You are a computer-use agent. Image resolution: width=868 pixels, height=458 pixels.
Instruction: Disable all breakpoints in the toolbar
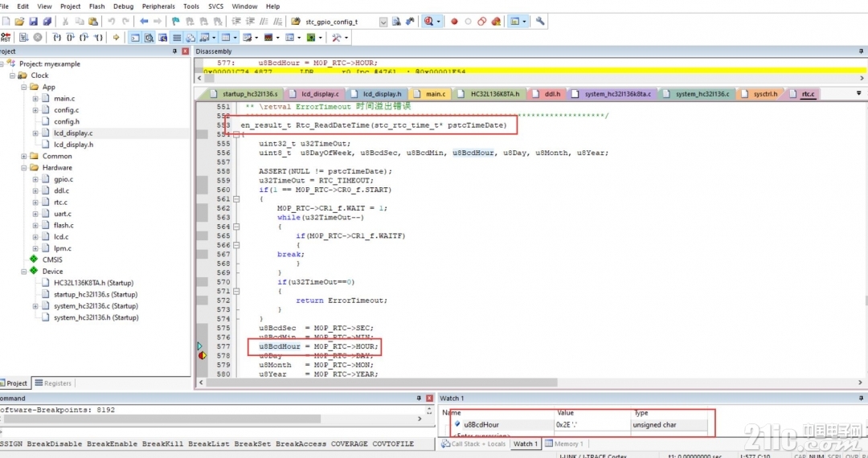point(481,21)
